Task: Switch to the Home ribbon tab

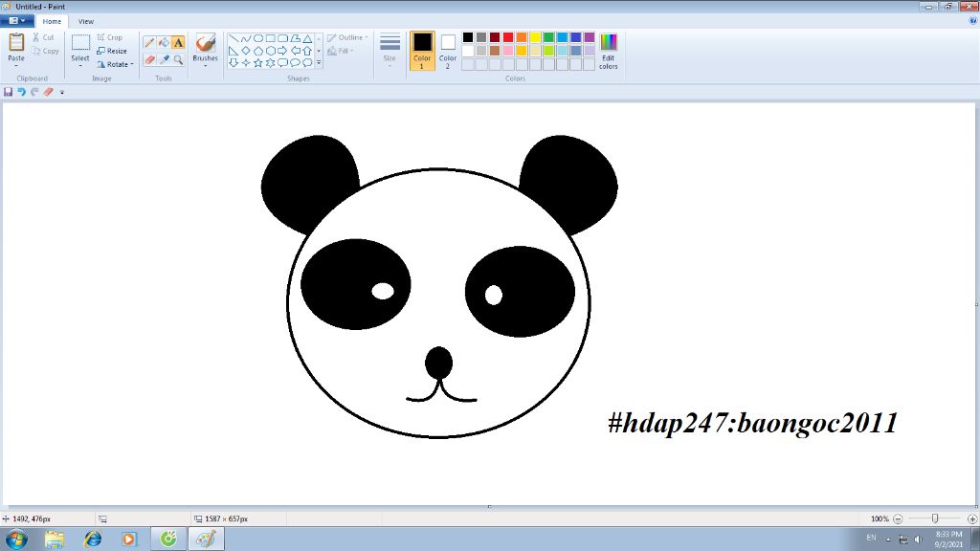Action: point(52,21)
